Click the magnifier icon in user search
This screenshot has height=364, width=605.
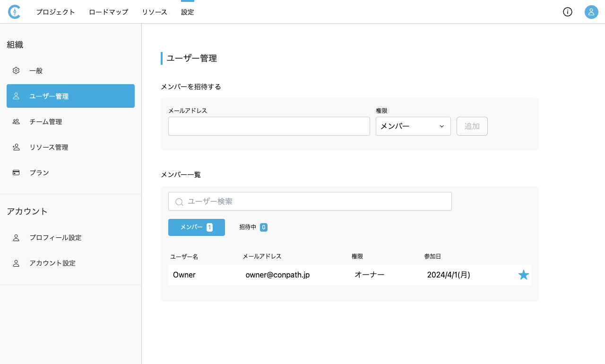[x=179, y=202]
